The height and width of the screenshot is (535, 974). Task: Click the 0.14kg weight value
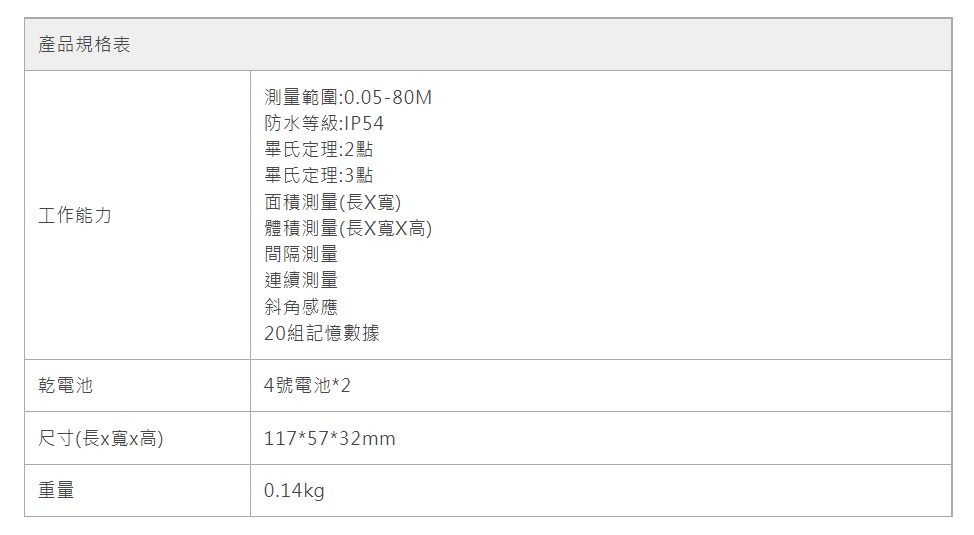[294, 491]
